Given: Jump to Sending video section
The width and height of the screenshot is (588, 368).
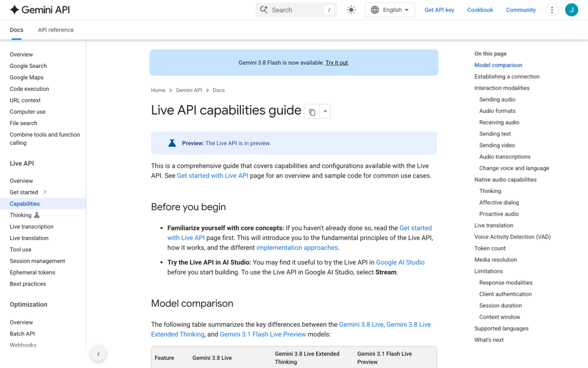Looking at the screenshot, I should click(497, 145).
